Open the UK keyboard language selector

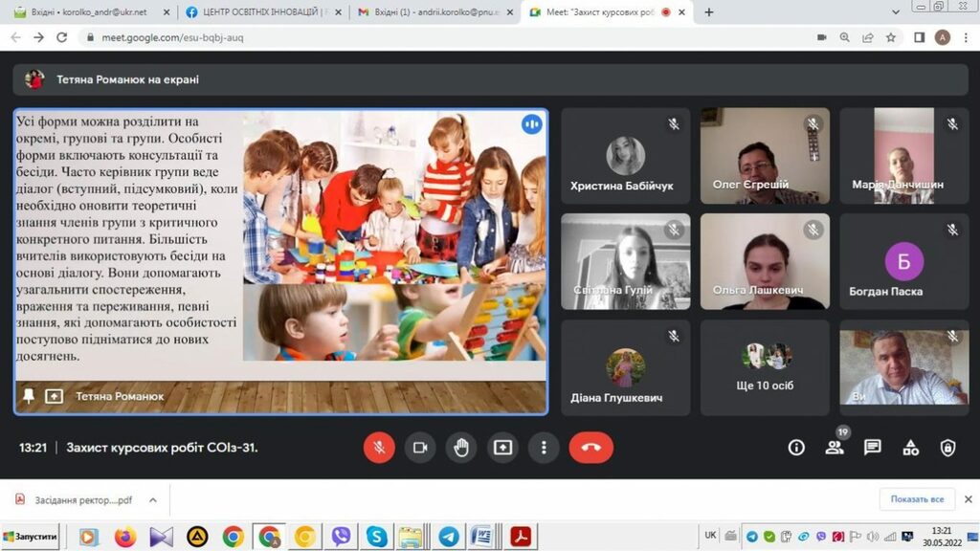coord(710,536)
